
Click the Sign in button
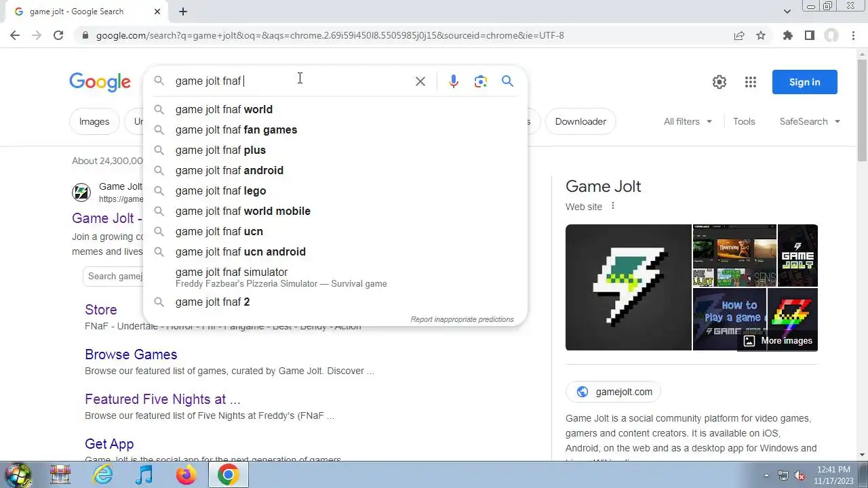805,82
